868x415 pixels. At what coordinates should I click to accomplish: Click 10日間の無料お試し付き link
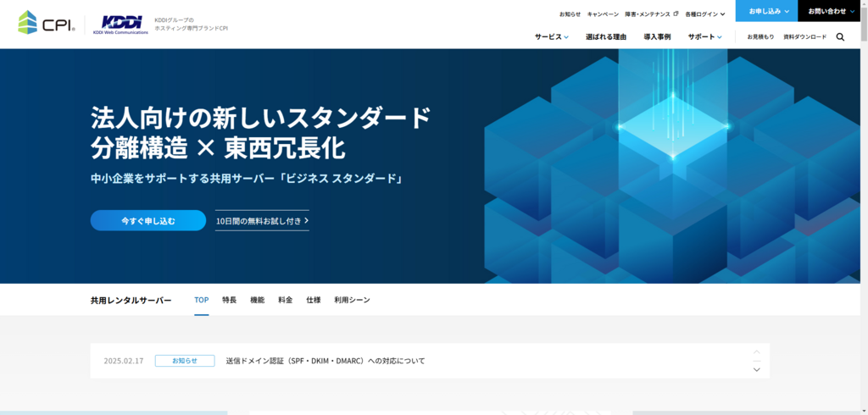[x=262, y=221]
